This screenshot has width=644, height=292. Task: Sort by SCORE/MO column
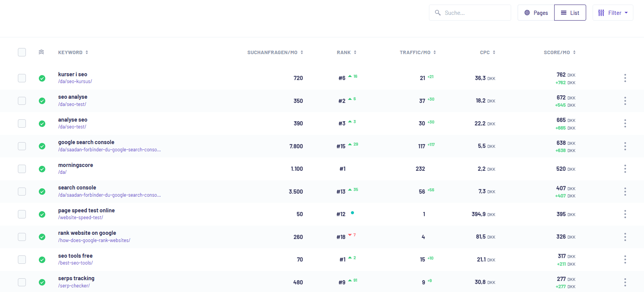[x=560, y=52]
